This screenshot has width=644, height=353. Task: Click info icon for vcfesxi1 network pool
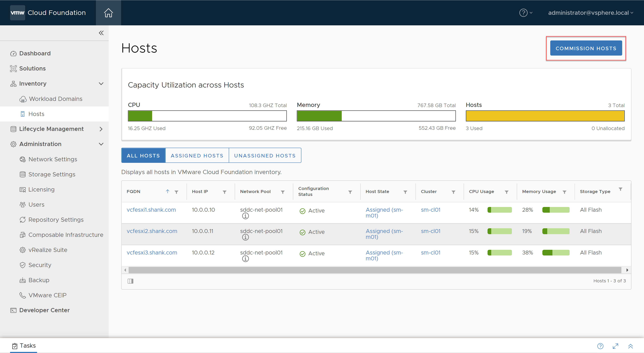click(245, 216)
